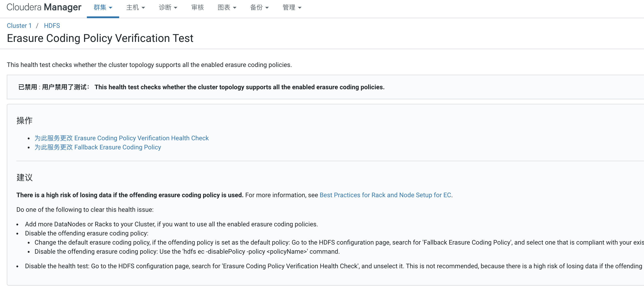
Task: Click the breadcrumb slash separator
Action: tap(37, 26)
